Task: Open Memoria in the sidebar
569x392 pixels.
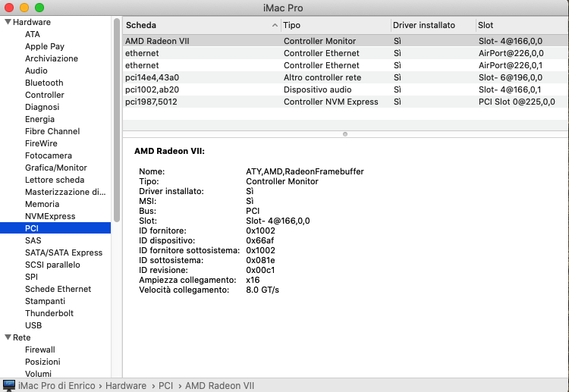Action: pos(42,204)
